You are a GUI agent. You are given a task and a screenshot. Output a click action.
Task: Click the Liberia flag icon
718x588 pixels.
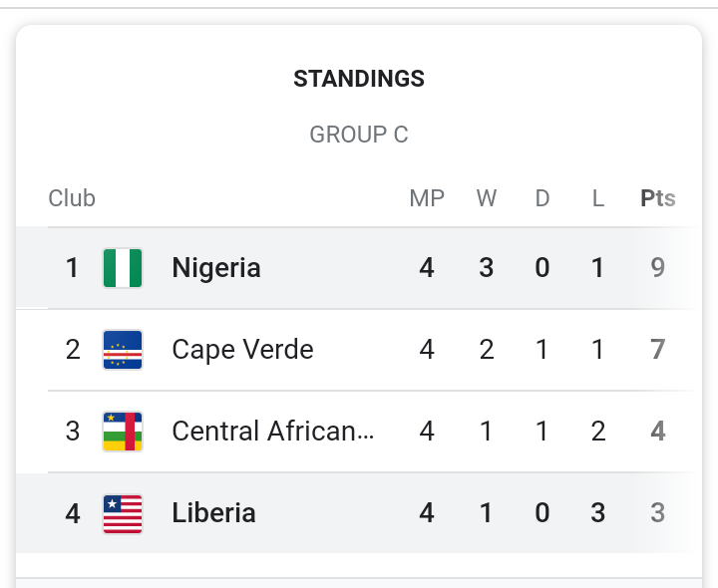(123, 513)
